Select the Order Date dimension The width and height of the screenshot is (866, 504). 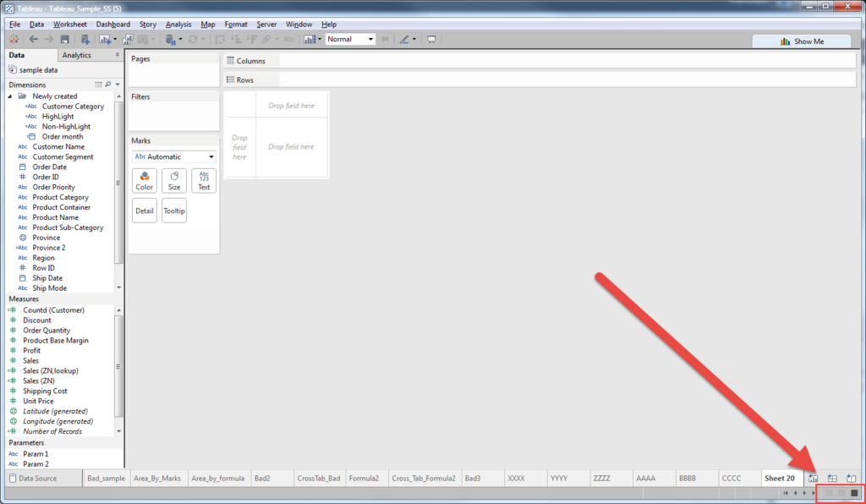[49, 167]
